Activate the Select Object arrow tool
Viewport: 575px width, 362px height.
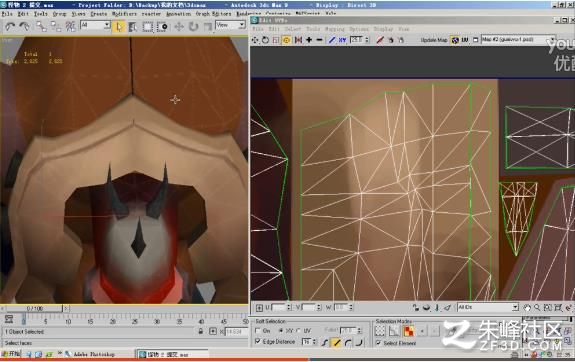coord(119,26)
